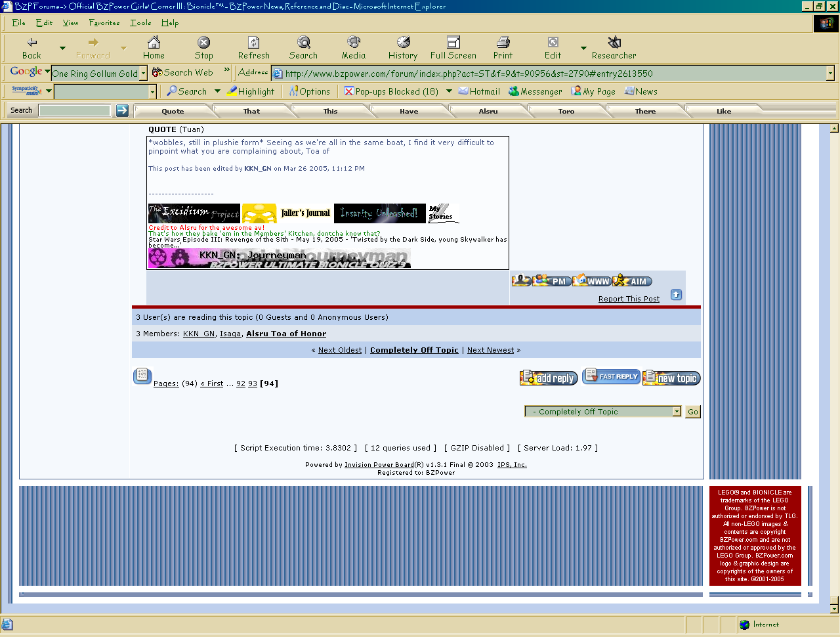Refresh the current page

(254, 48)
